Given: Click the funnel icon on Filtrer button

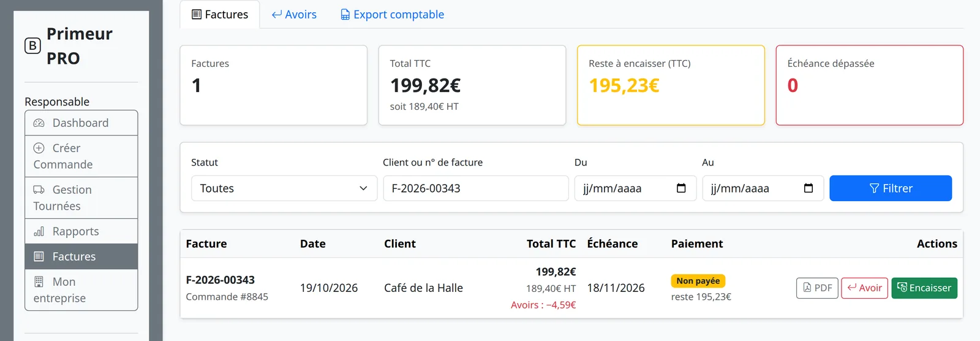Looking at the screenshot, I should click(875, 188).
